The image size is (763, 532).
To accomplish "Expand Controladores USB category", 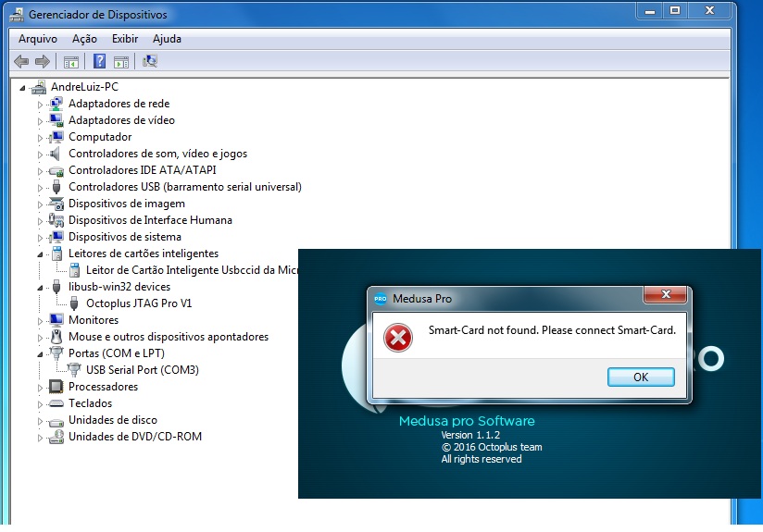I will coord(41,188).
